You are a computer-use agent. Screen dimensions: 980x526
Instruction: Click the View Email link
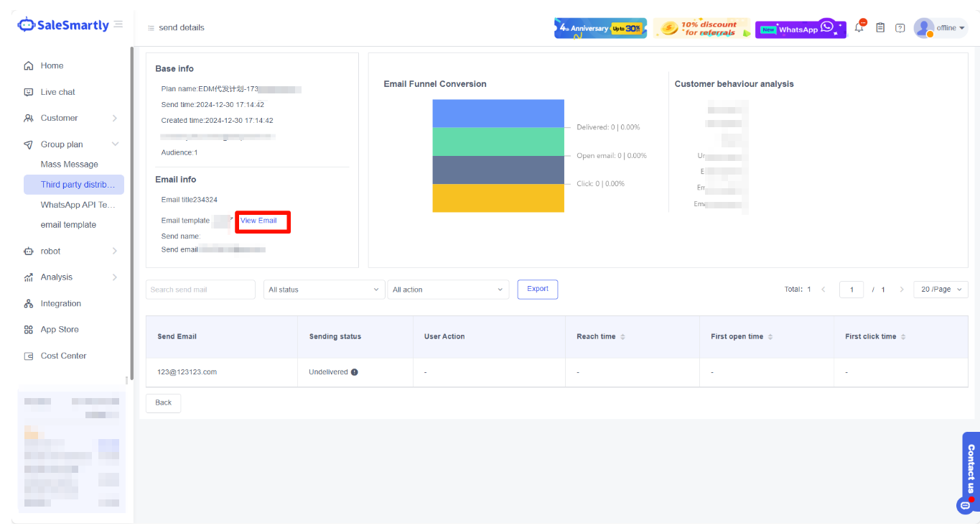click(x=258, y=221)
